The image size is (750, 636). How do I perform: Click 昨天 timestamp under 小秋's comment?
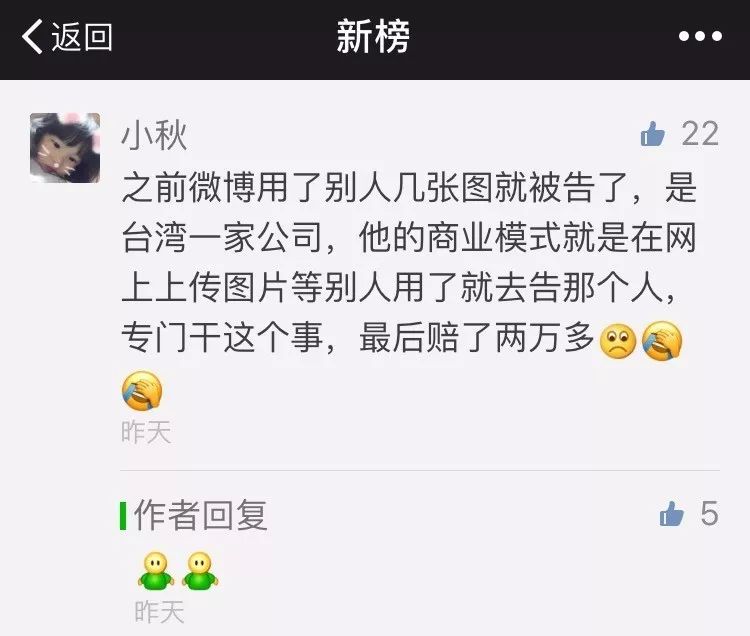tap(146, 432)
